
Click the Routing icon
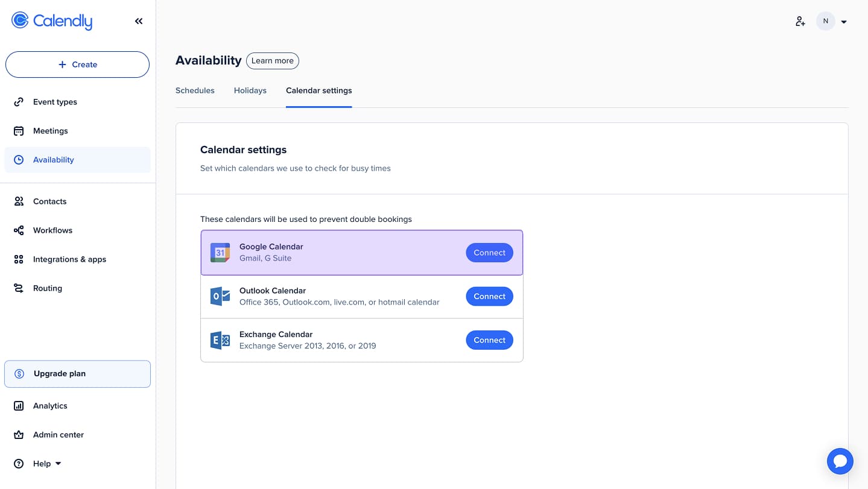click(x=19, y=288)
